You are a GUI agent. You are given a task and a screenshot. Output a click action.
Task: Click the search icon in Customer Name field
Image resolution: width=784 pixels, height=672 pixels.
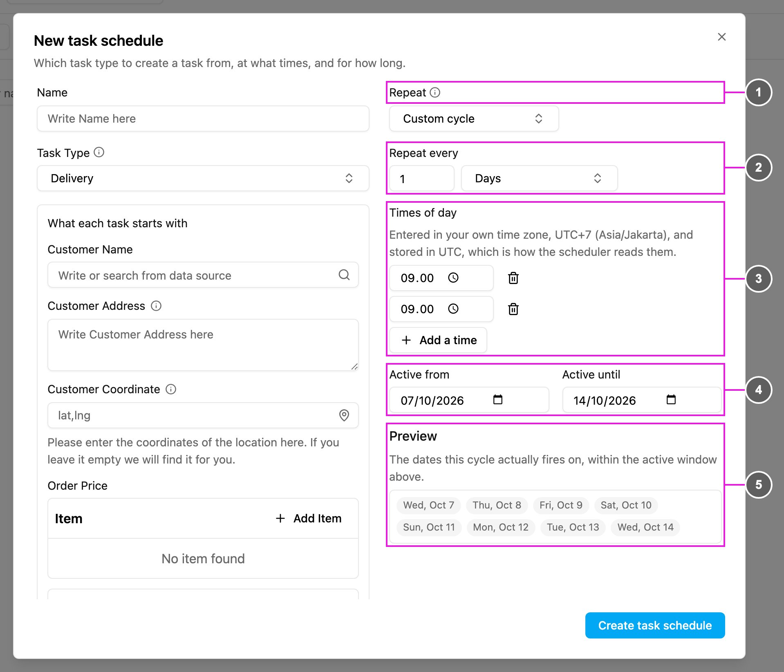click(x=344, y=275)
